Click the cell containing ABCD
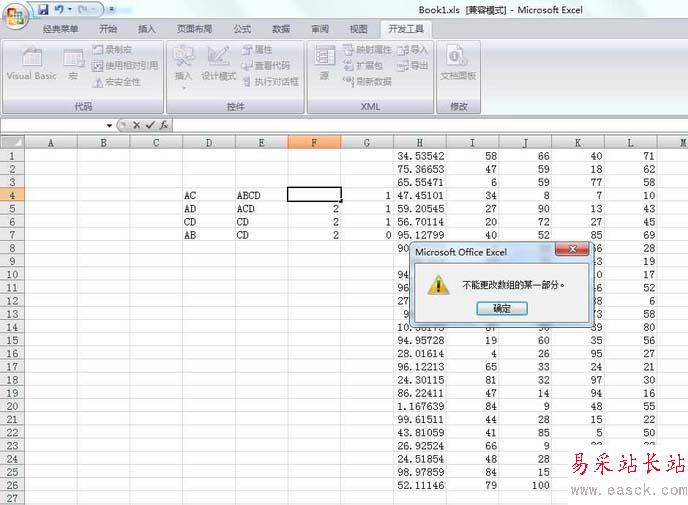The height and width of the screenshot is (505, 688). tap(262, 195)
